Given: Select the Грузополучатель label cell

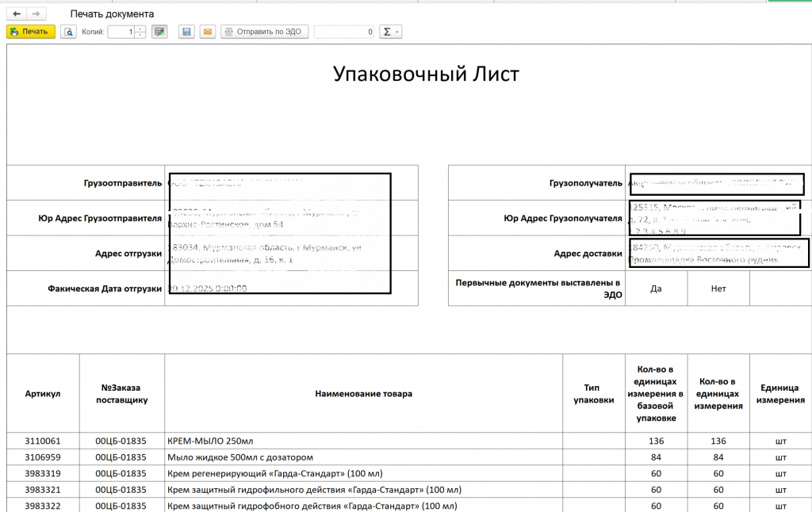Looking at the screenshot, I should coord(537,183).
